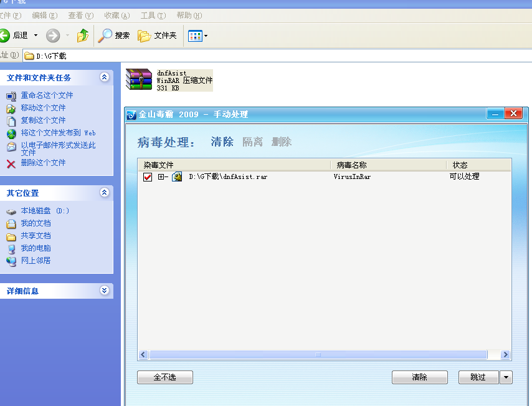
Task: Close the 金山毒霸 2009 manual handling dialog
Action: tap(514, 114)
